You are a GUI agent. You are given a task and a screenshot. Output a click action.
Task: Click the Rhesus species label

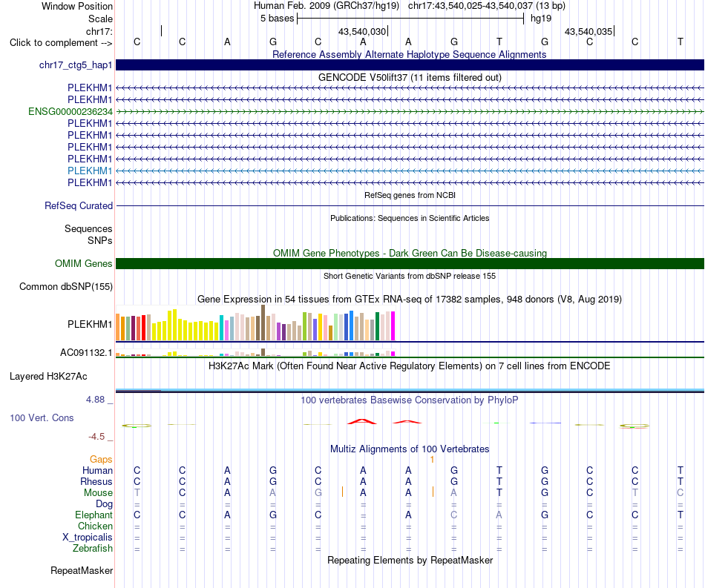(x=96, y=481)
